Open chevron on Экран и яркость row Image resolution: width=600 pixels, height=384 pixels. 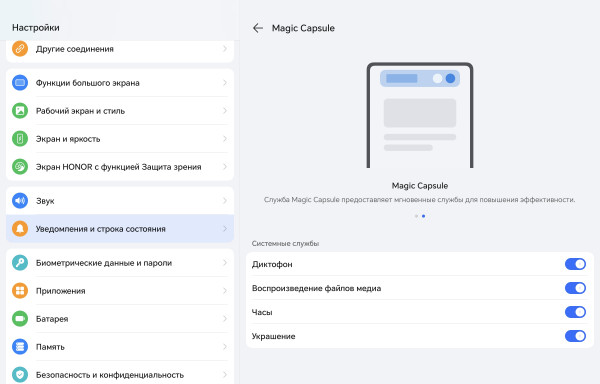(225, 139)
